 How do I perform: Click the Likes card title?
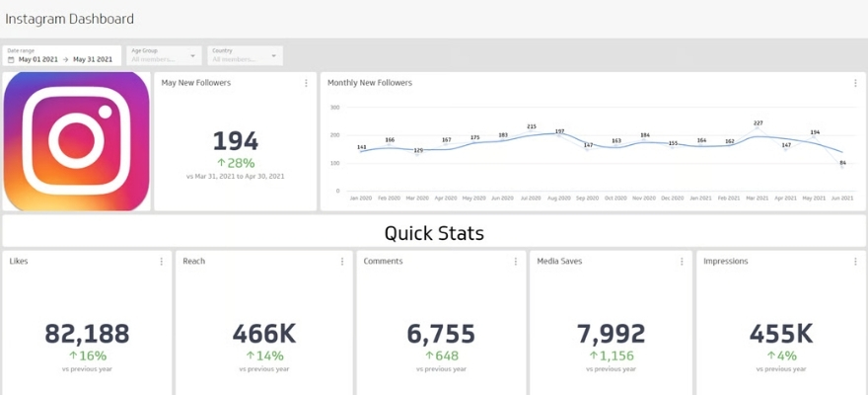(x=19, y=261)
